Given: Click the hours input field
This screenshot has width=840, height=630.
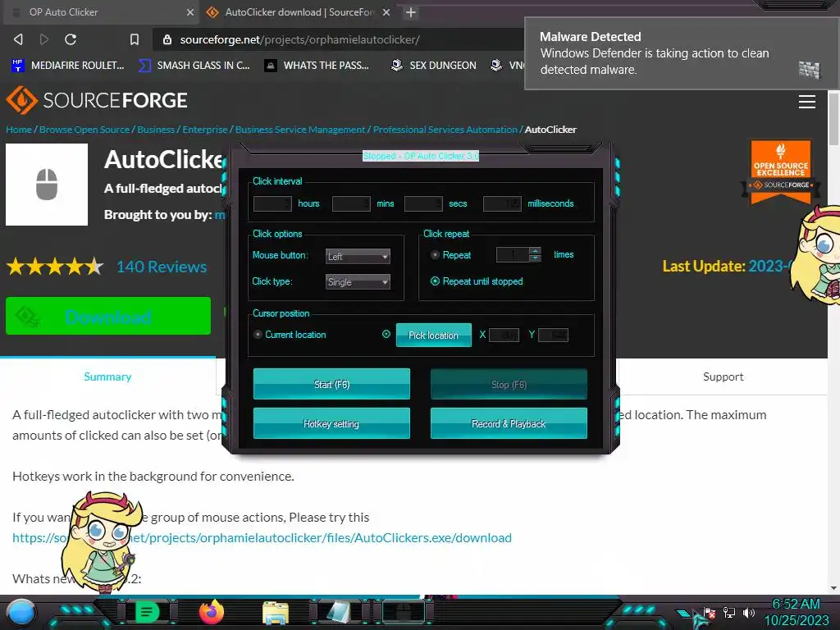Looking at the screenshot, I should coord(272,203).
